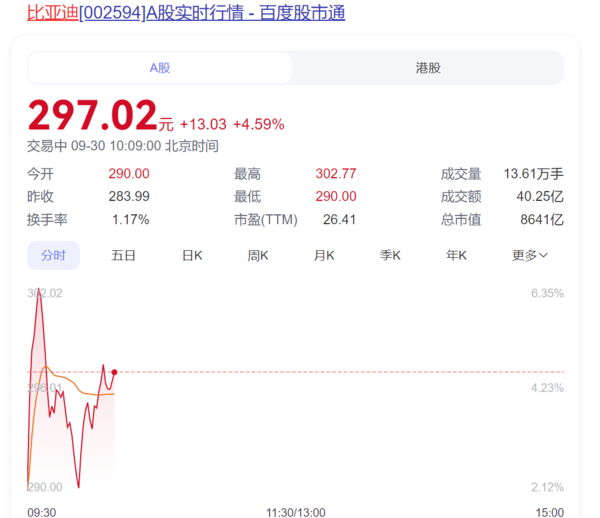Click the 2.12% axis label on chart

click(x=547, y=487)
